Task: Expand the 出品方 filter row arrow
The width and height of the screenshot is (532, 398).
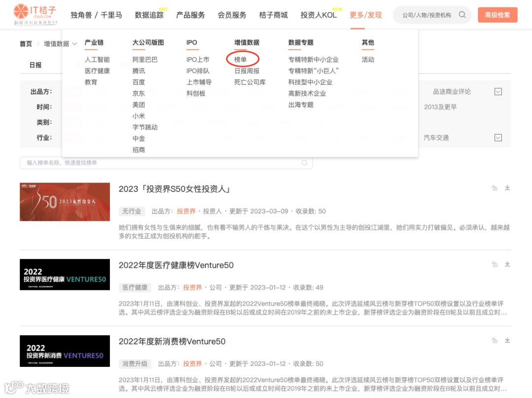Action: tap(498, 92)
